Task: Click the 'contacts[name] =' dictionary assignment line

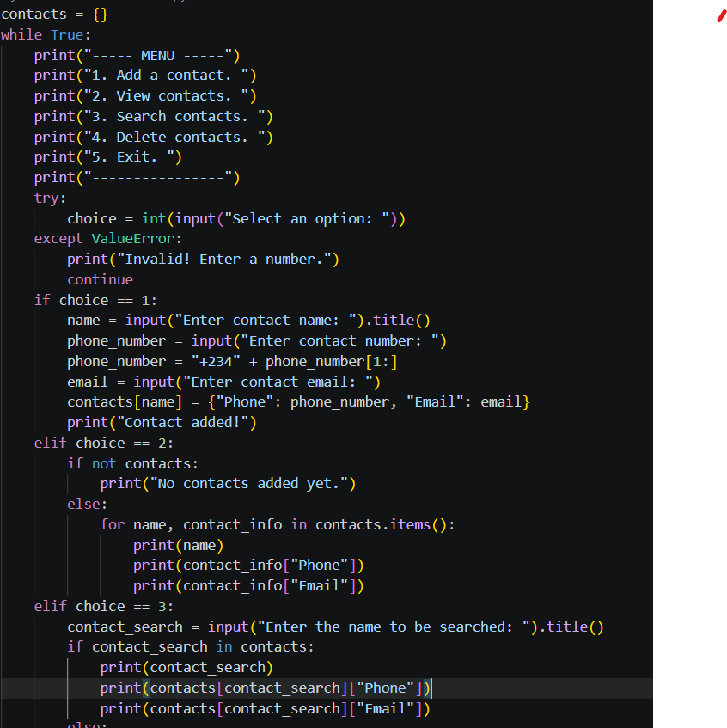Action: pyautogui.click(x=298, y=401)
